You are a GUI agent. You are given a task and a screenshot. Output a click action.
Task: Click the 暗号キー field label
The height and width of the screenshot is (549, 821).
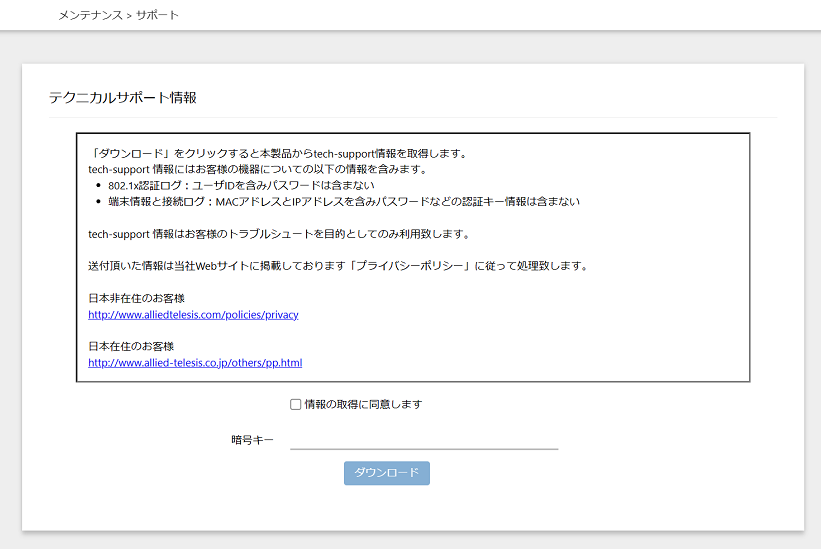click(x=252, y=440)
